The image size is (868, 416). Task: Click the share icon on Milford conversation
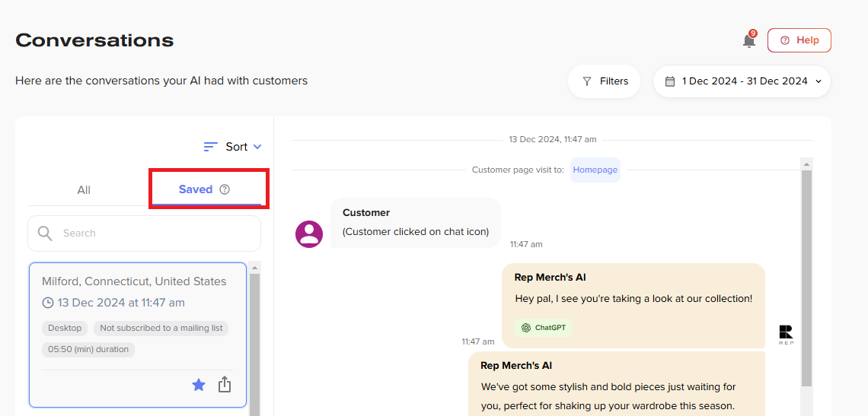(224, 385)
